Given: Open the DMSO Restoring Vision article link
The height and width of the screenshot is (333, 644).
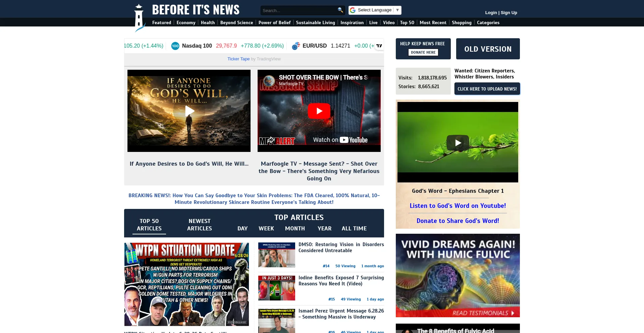Looking at the screenshot, I should point(341,247).
